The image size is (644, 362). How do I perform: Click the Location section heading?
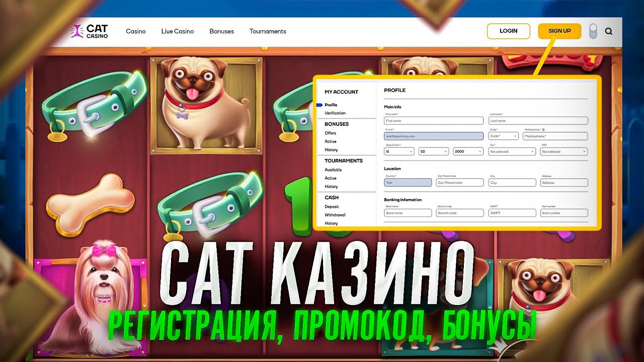click(392, 169)
